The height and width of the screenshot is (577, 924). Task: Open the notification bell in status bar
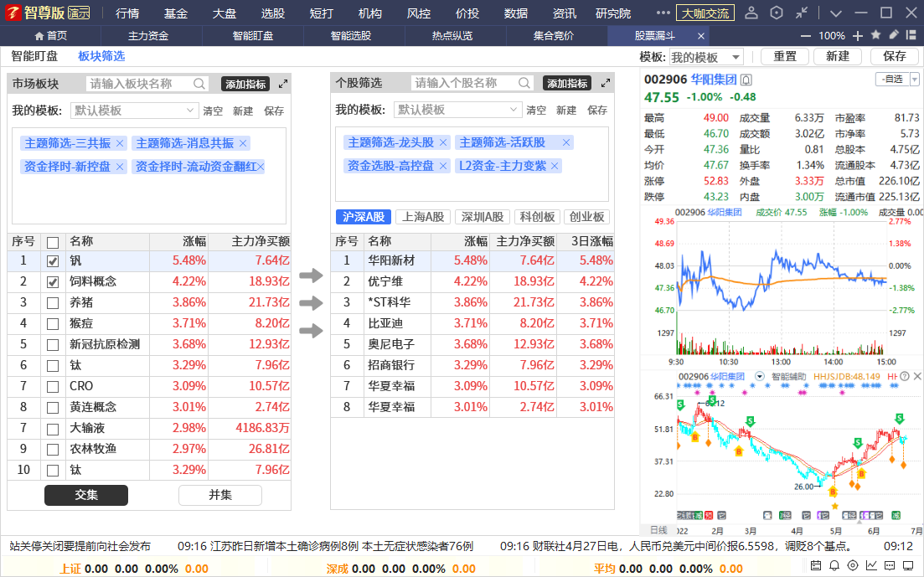point(834,566)
